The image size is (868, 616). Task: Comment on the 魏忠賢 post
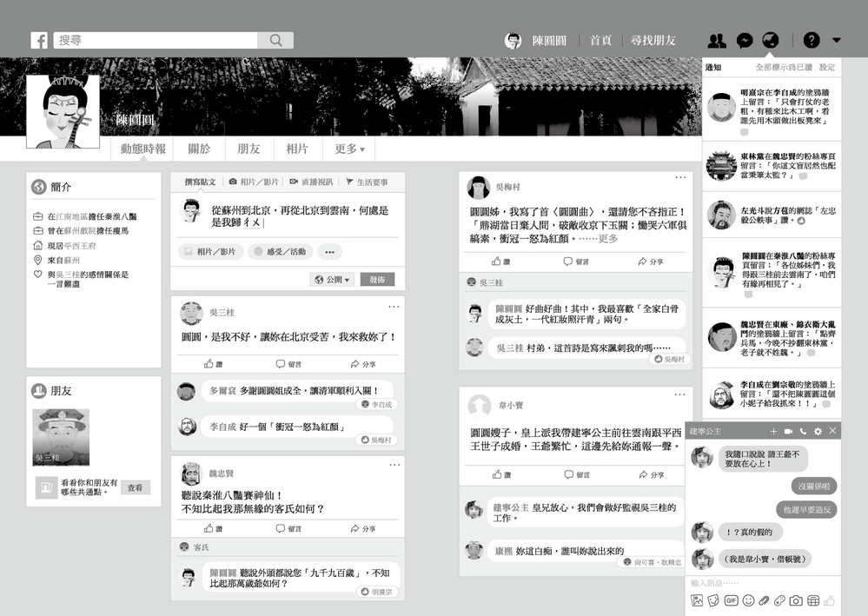[x=288, y=528]
